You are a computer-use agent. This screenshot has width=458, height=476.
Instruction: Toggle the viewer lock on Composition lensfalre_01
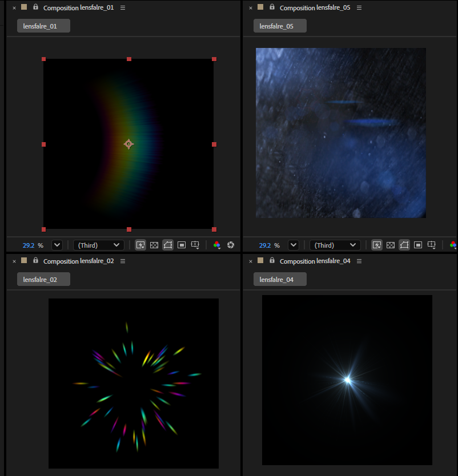coord(35,7)
